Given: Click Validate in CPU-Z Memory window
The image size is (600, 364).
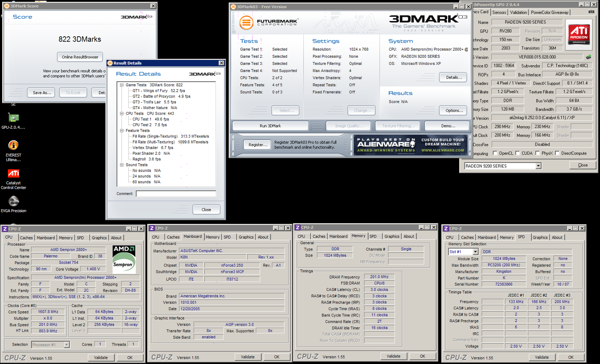Looking at the screenshot, I should coord(393,356).
